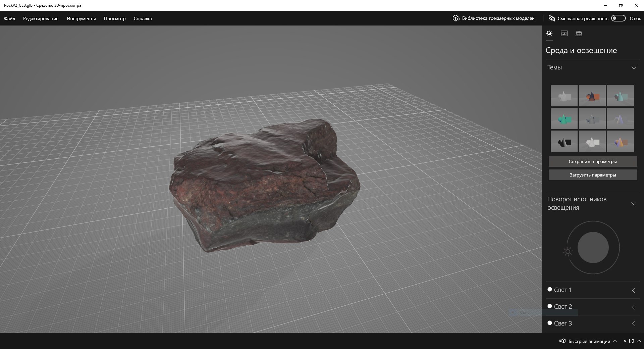The height and width of the screenshot is (349, 644).
Task: Open the Быстрые анимации dropdown arrow
Action: (615, 341)
